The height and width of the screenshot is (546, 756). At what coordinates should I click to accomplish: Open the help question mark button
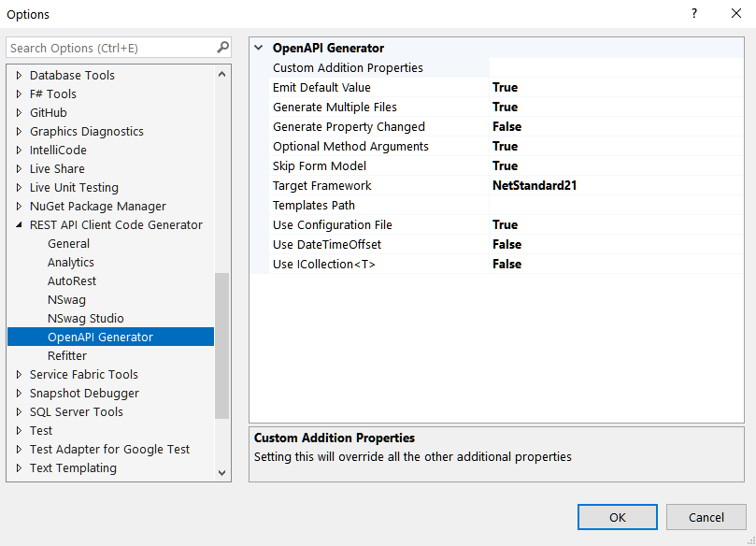coord(694,13)
